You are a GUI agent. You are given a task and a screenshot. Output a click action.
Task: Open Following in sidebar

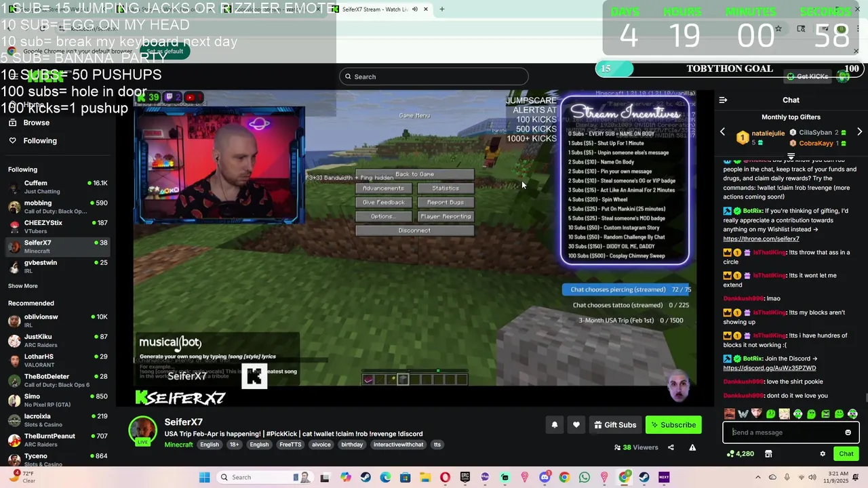coord(39,140)
